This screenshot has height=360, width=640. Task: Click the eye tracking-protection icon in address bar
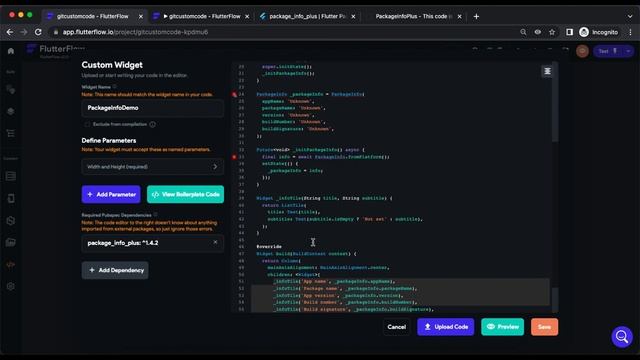(x=538, y=32)
